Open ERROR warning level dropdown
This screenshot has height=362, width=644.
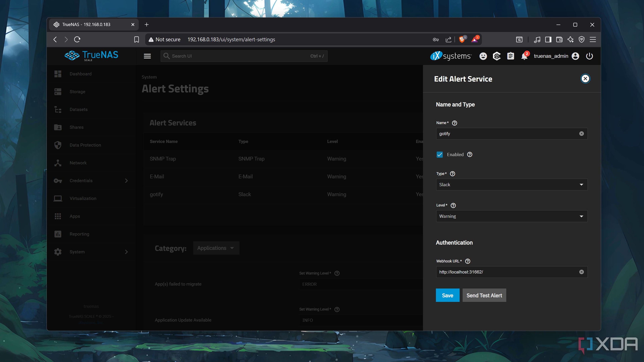[x=361, y=284]
